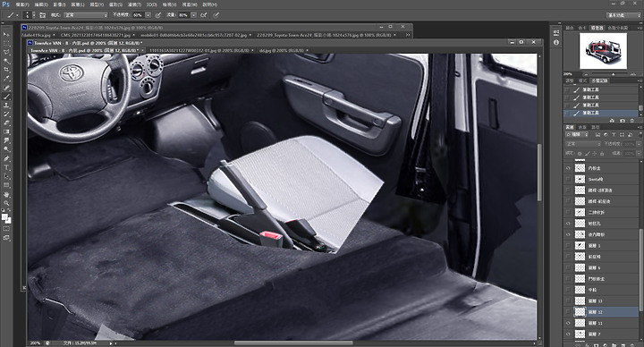
Task: Select the Smudge/Blur tool
Action: point(6,140)
